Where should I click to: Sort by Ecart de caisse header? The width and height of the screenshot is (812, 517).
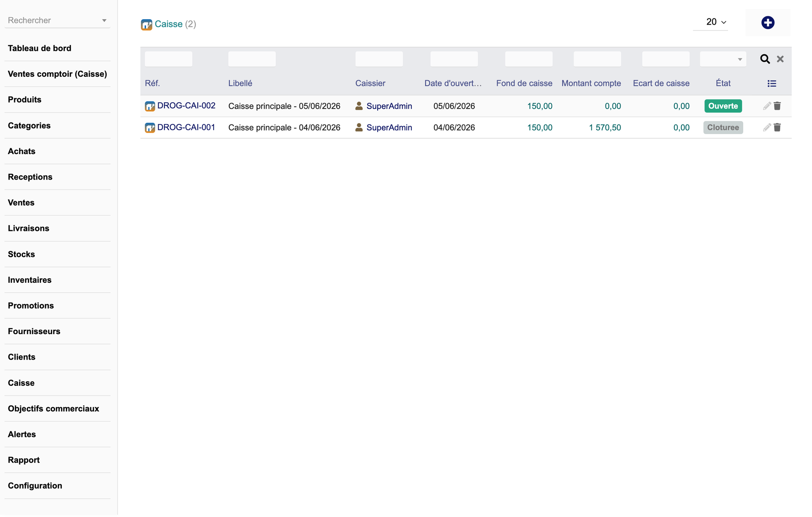(661, 83)
